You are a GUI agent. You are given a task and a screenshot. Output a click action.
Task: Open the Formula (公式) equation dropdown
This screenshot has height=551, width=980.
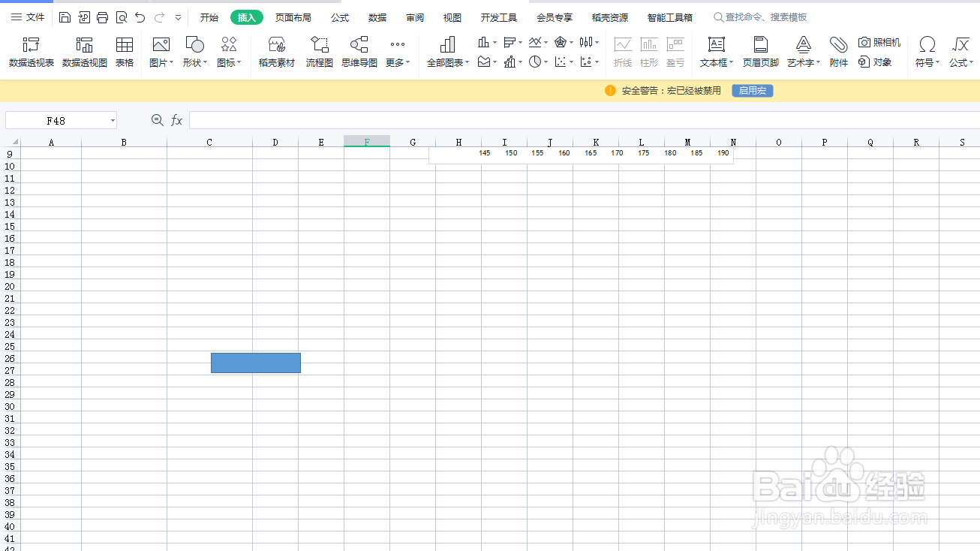click(x=961, y=53)
